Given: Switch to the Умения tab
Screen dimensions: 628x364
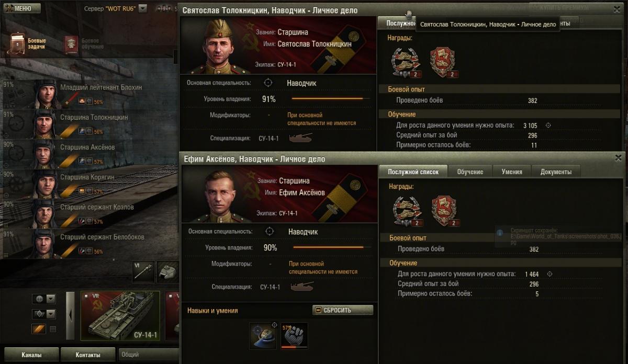Looking at the screenshot, I should pos(511,172).
